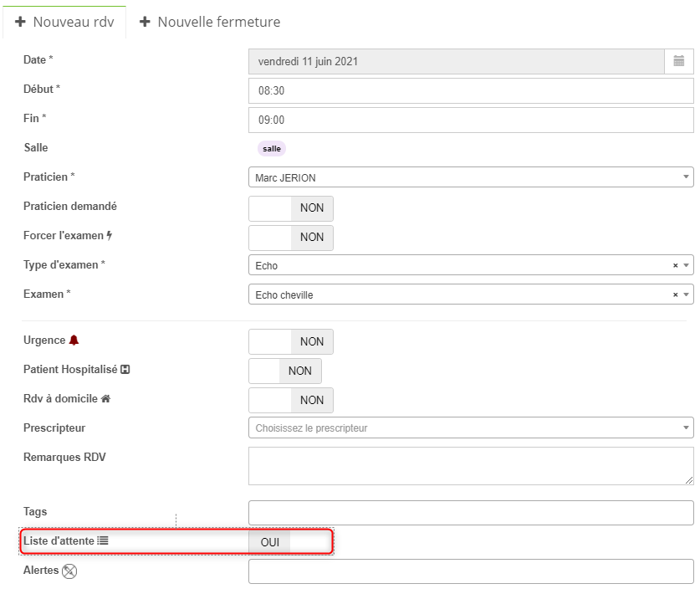Open the Prescripteur selection dropdown

point(471,428)
